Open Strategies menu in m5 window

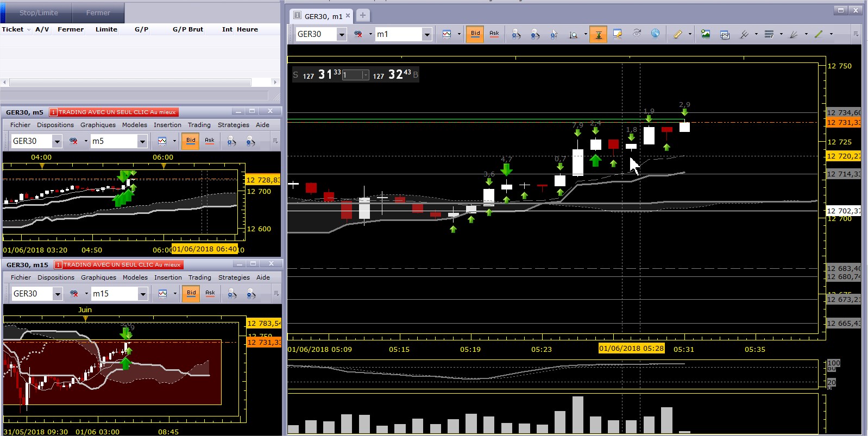[233, 125]
